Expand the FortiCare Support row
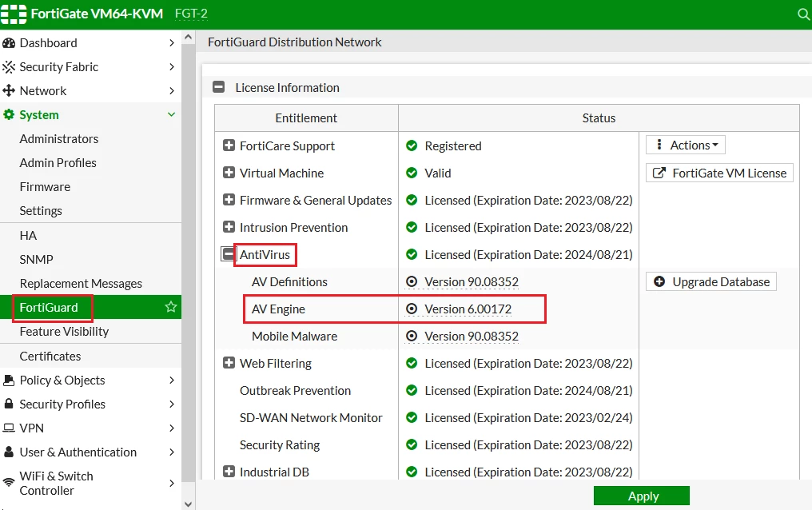This screenshot has width=812, height=510. coord(229,145)
